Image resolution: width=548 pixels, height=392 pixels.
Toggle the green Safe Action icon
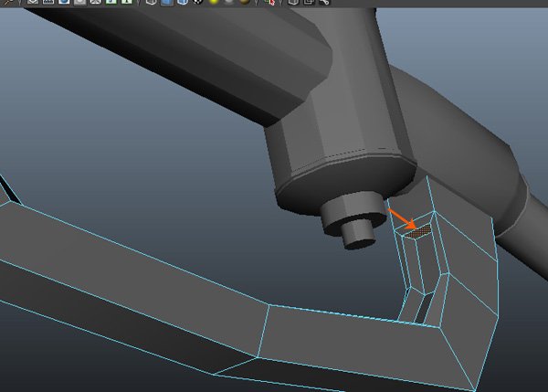111,2
